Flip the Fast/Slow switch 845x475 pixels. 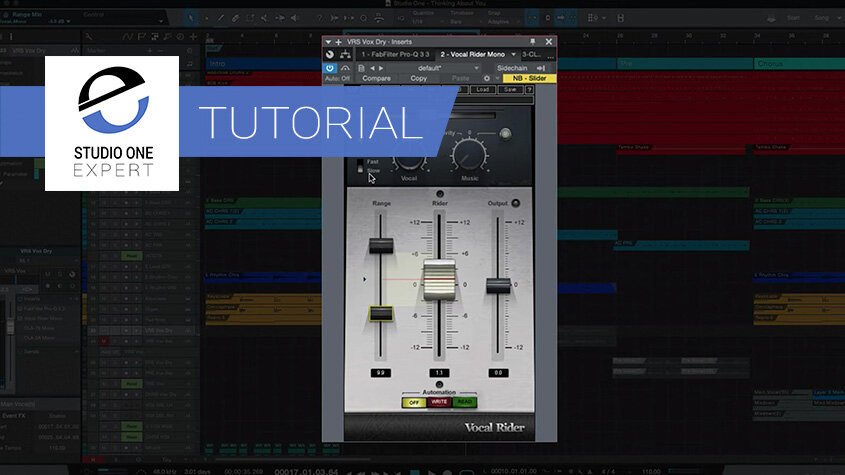pyautogui.click(x=361, y=166)
